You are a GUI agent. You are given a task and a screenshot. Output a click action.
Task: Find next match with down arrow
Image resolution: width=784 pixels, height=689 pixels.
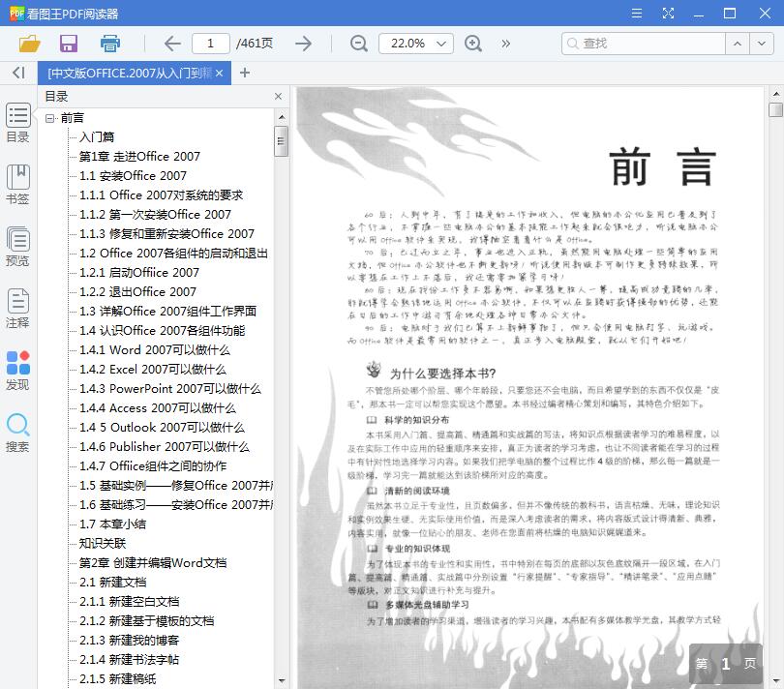coord(762,44)
